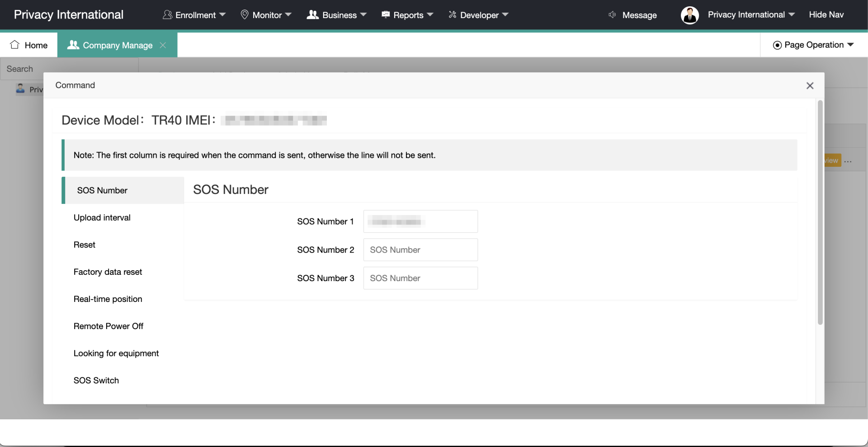The width and height of the screenshot is (868, 447).
Task: Open the Privacy International account dropdown
Action: [x=791, y=15]
